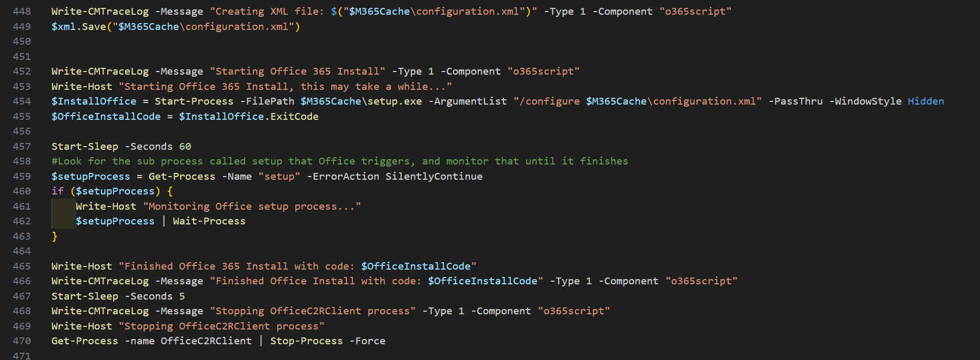Image resolution: width=980 pixels, height=360 pixels.
Task: Click the comment text on line 458
Action: point(340,161)
